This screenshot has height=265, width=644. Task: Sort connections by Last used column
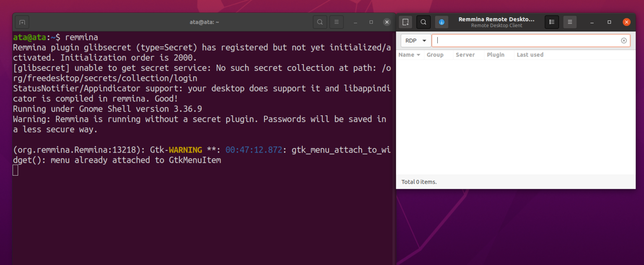[x=530, y=55]
